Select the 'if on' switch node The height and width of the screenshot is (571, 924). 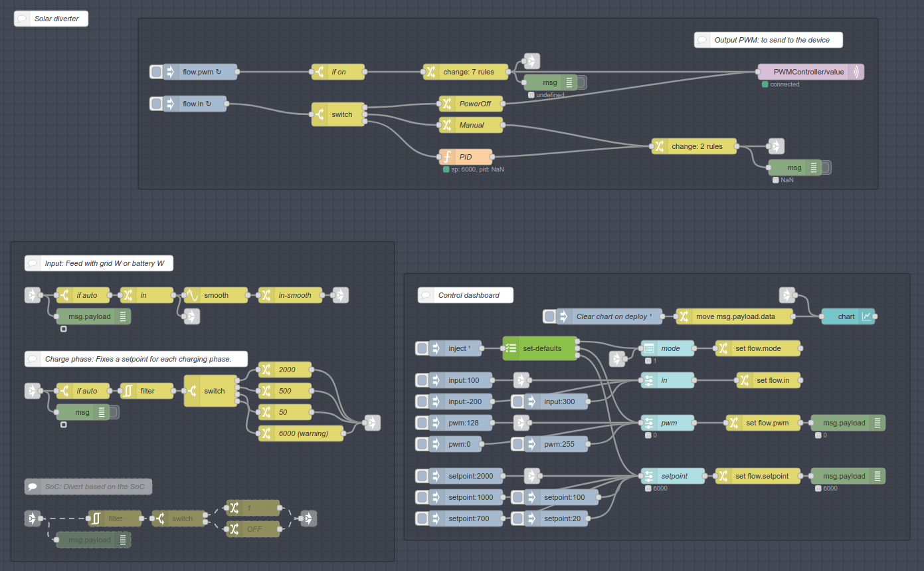338,72
